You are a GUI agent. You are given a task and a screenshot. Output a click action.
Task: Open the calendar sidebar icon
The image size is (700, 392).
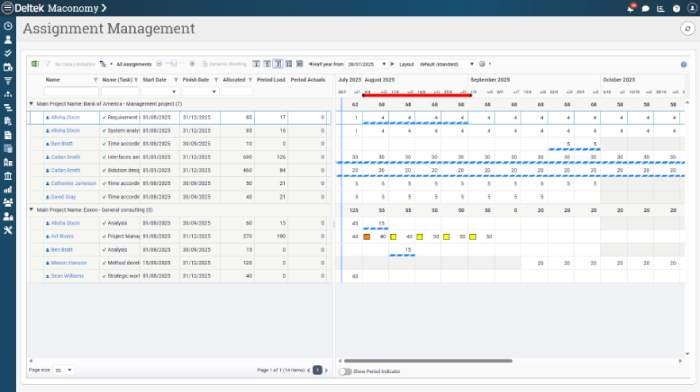[x=8, y=67]
